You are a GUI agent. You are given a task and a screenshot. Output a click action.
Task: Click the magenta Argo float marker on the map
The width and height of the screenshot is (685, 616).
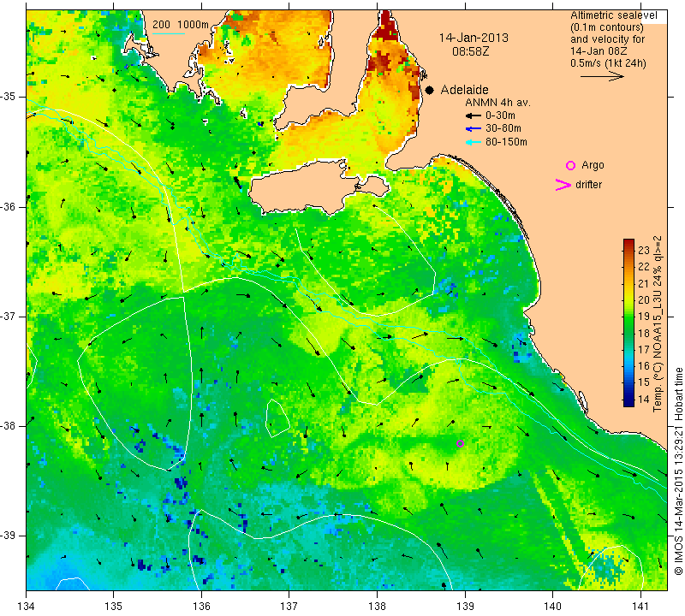pyautogui.click(x=460, y=443)
